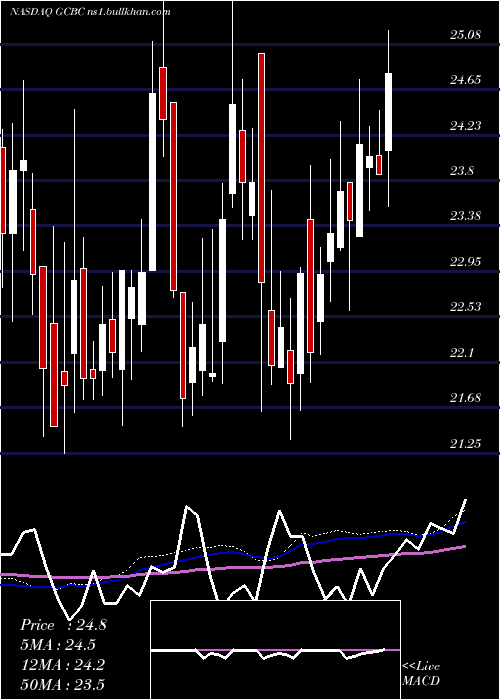Click the 22.95 price axis label
Image resolution: width=500 pixels, height=700 pixels.
coord(466,262)
